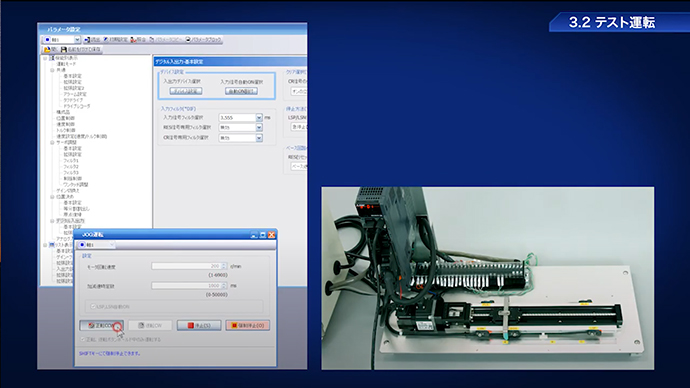The height and width of the screenshot is (388, 690).
Task: Select Filter 3 (フィルタ3) under Servo Adjustment
Action: click(x=71, y=173)
